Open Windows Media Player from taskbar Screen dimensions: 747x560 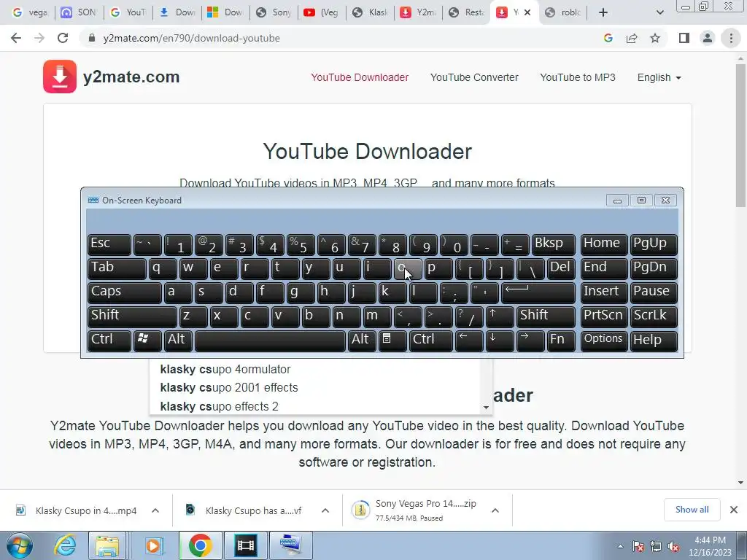[x=153, y=545]
